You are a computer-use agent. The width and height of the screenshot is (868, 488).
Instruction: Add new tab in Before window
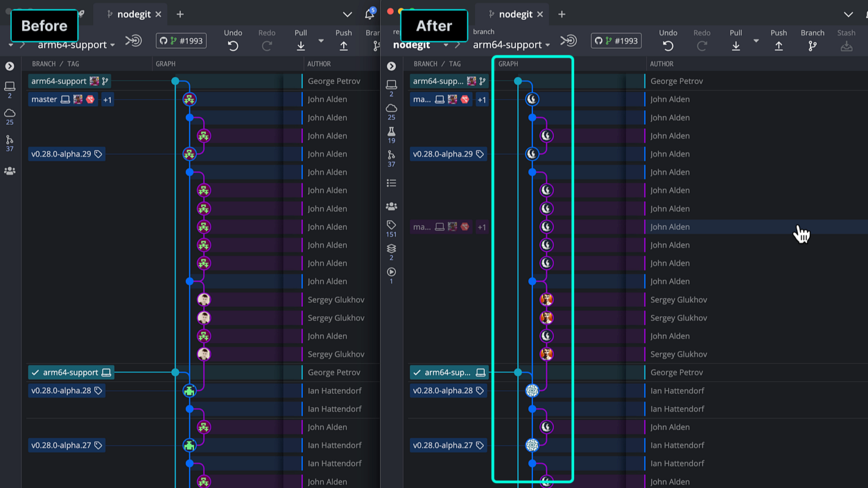coord(180,14)
